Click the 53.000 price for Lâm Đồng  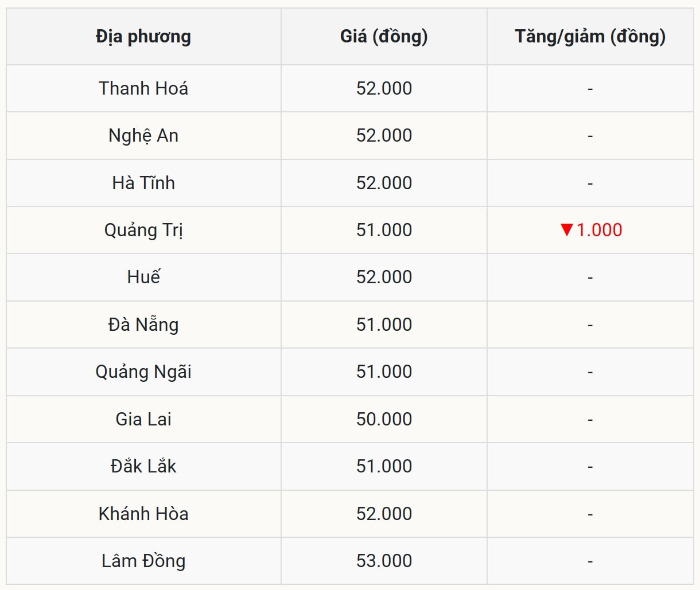(x=384, y=561)
